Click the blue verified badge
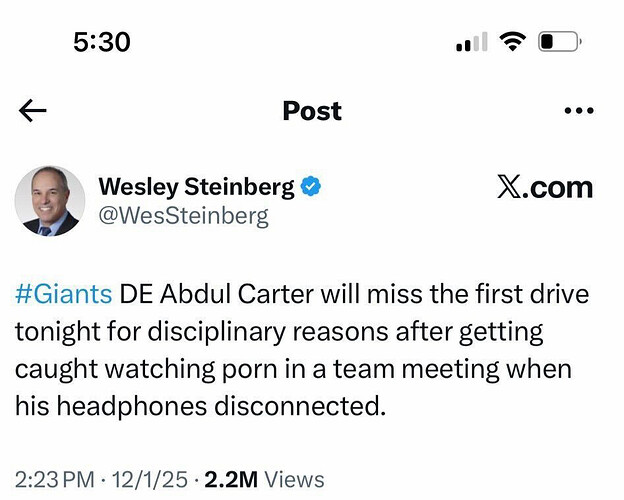This screenshot has width=624, height=500. [x=312, y=187]
